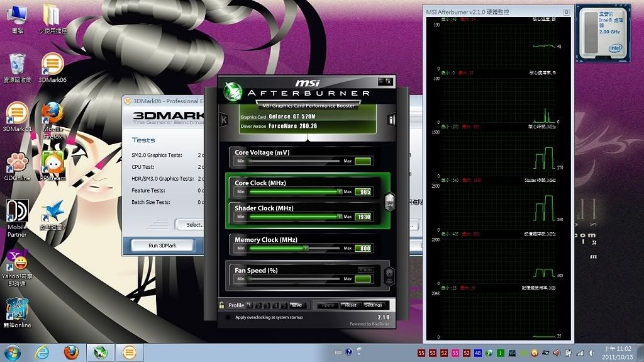This screenshot has height=362, width=644.
Task: Open the Afterburner information panel (i icon)
Action: (391, 120)
